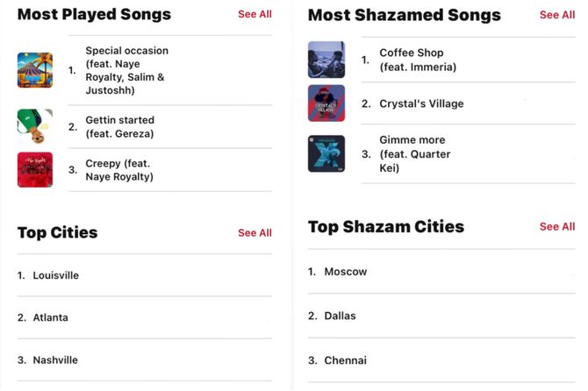Select the song Special occasion

pyautogui.click(x=170, y=70)
